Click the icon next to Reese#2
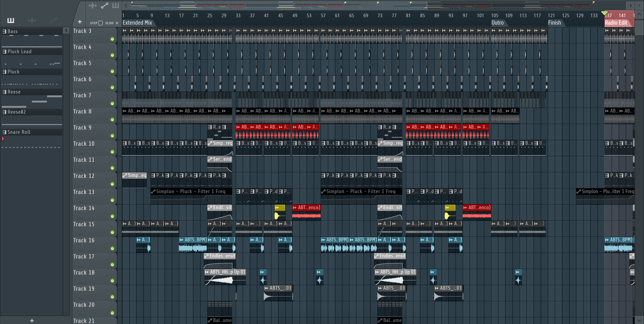Screen dimensions: 644x324 click(4, 112)
